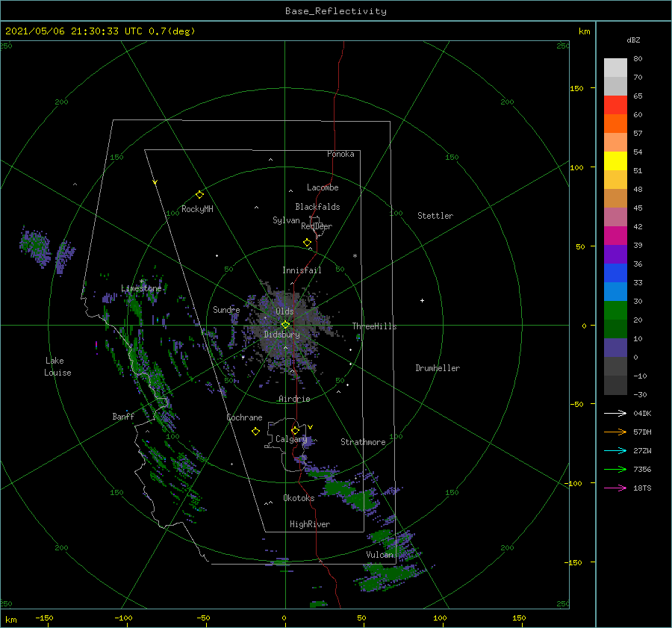Select the yellow diamond marker near RockyMH
This screenshot has height=628, width=672.
199,195
